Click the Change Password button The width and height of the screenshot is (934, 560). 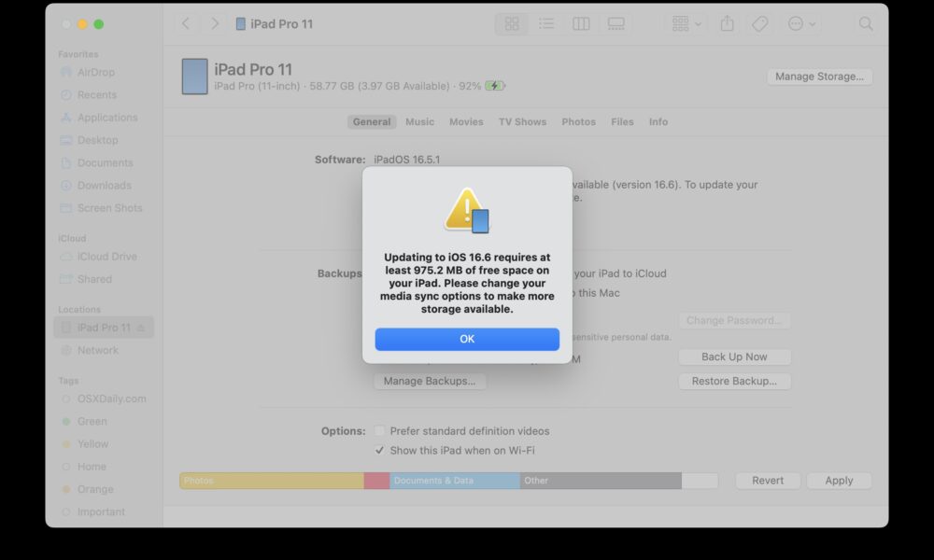coord(734,321)
